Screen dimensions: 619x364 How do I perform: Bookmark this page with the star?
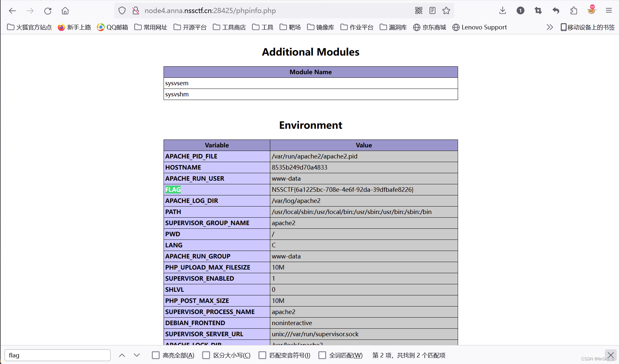(446, 10)
